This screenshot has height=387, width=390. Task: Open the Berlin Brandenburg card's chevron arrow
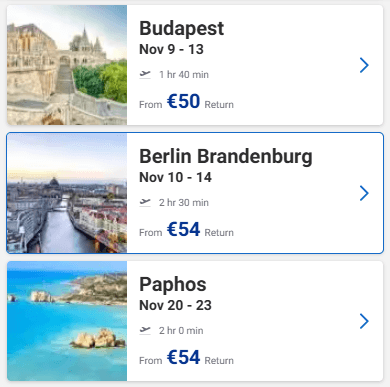364,193
